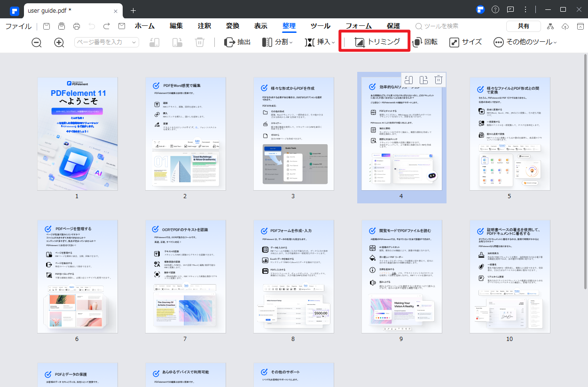This screenshot has width=588, height=387.
Task: Open a new tab with plus icon
Action: (133, 10)
